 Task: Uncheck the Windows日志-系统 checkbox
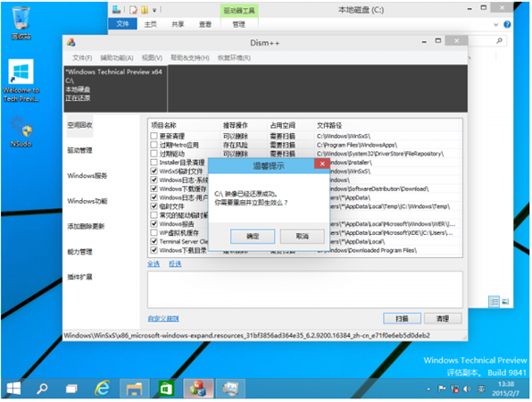(154, 180)
